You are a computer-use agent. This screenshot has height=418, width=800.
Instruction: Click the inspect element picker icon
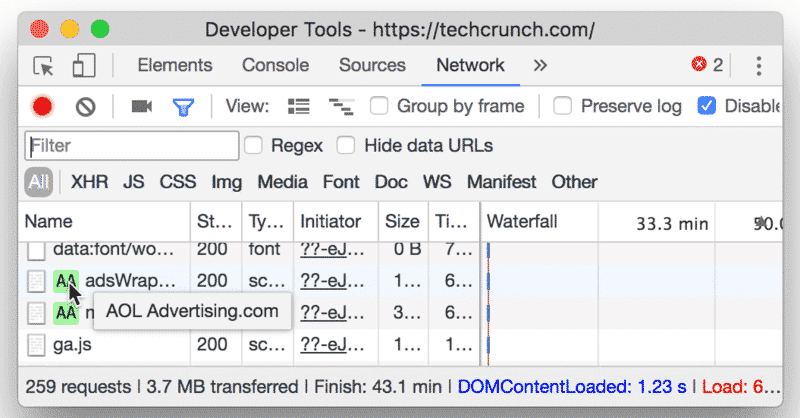43,66
